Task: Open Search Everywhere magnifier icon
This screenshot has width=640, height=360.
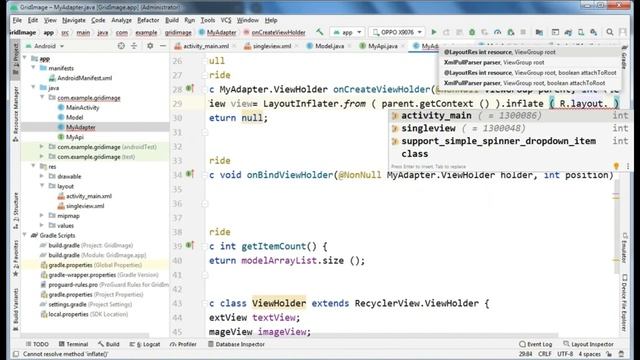Action: (x=609, y=32)
